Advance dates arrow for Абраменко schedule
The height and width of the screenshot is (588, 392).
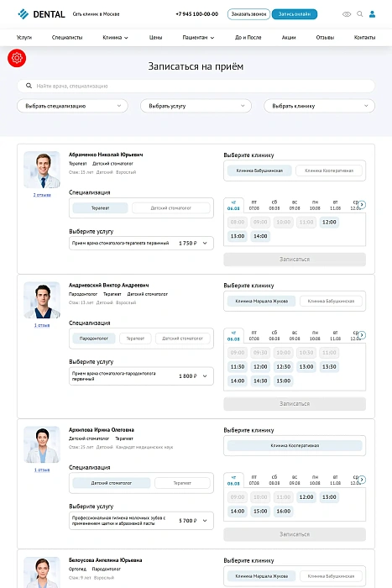point(362,205)
